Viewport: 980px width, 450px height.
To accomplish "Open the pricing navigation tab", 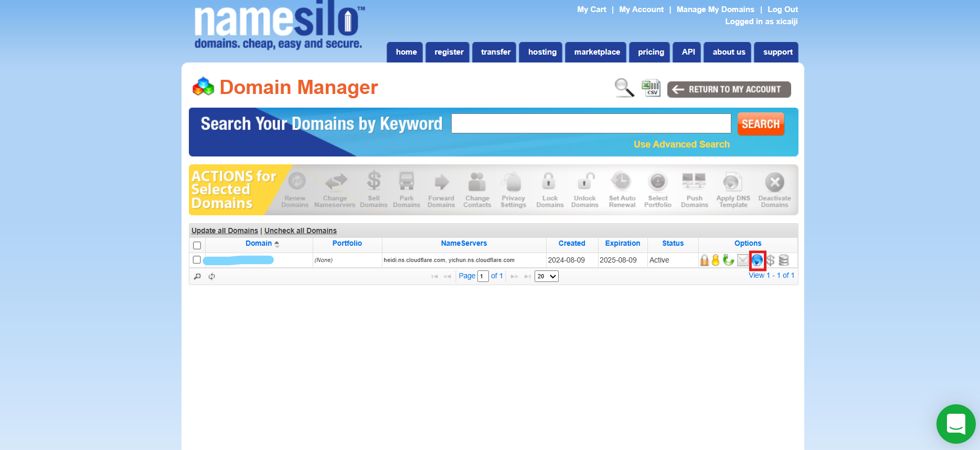I will (651, 52).
